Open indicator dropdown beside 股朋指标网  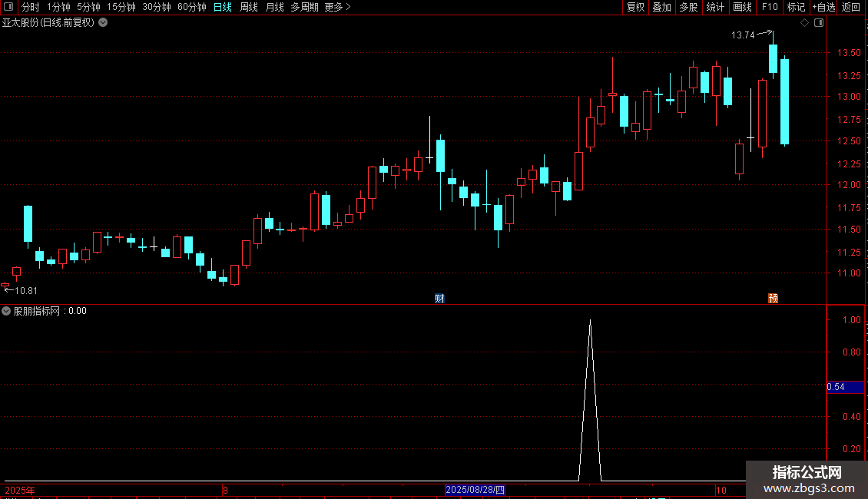[x=6, y=311]
